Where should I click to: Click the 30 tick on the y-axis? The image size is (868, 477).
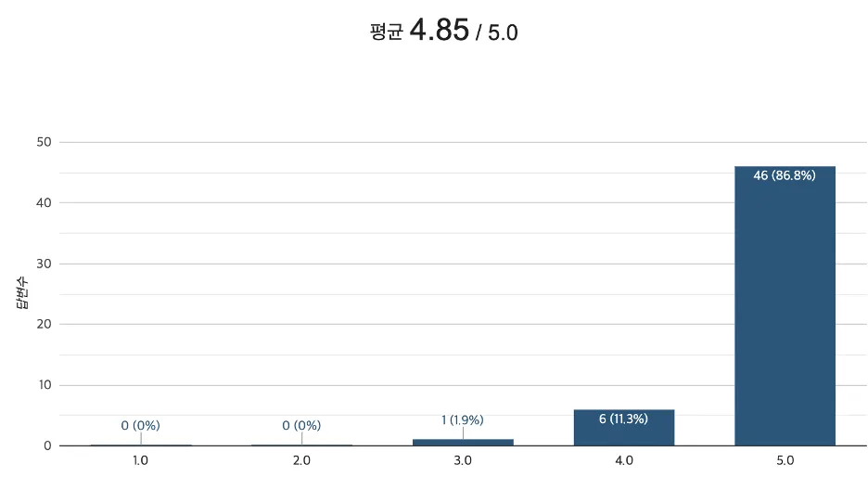point(44,264)
